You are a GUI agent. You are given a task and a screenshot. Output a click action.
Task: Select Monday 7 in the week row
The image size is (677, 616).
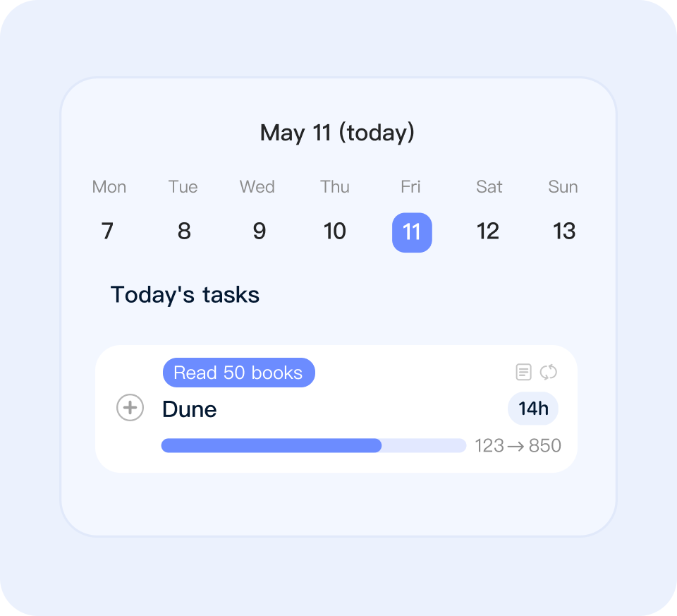[107, 231]
